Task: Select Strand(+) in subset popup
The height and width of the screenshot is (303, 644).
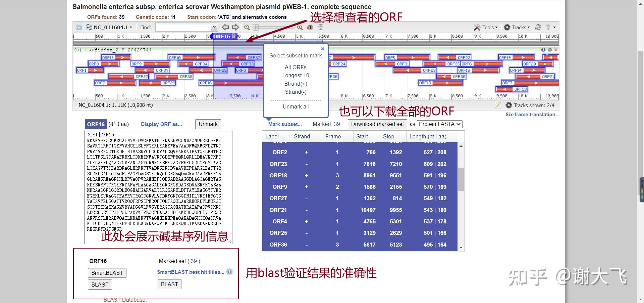Action: pyautogui.click(x=296, y=84)
